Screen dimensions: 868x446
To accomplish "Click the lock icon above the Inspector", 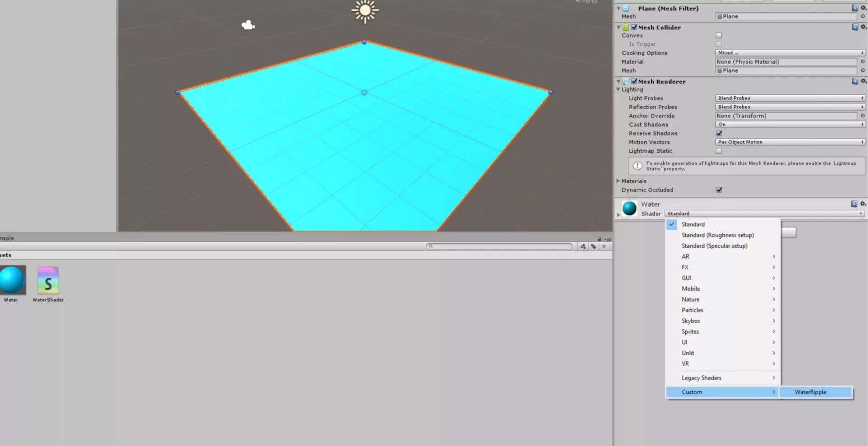I will [599, 239].
